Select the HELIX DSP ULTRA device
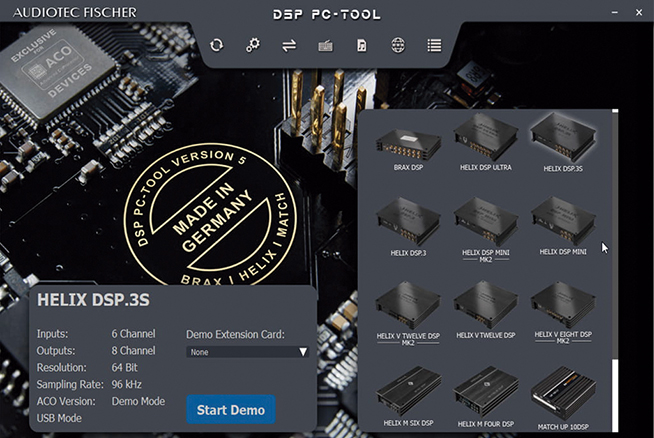Viewport: 654px width, 438px height. tap(485, 143)
